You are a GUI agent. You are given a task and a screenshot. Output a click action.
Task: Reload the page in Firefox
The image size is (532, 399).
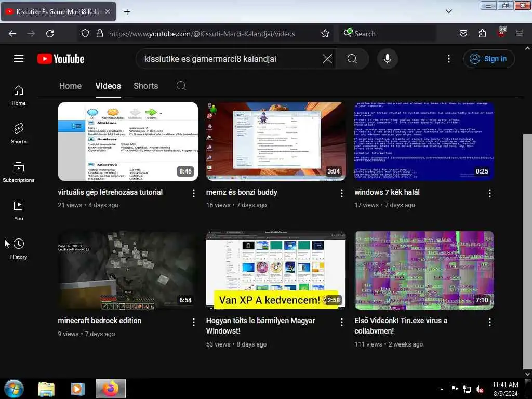coord(50,34)
